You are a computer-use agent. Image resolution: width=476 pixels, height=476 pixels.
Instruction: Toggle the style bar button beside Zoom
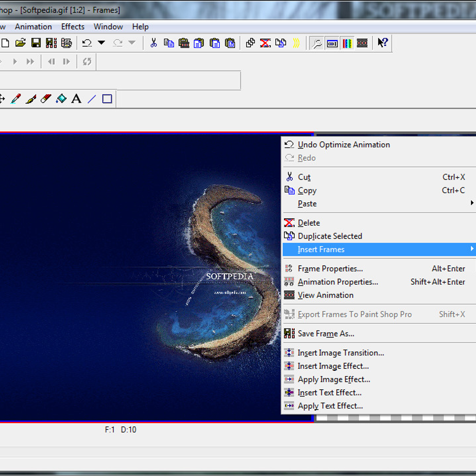[332, 43]
